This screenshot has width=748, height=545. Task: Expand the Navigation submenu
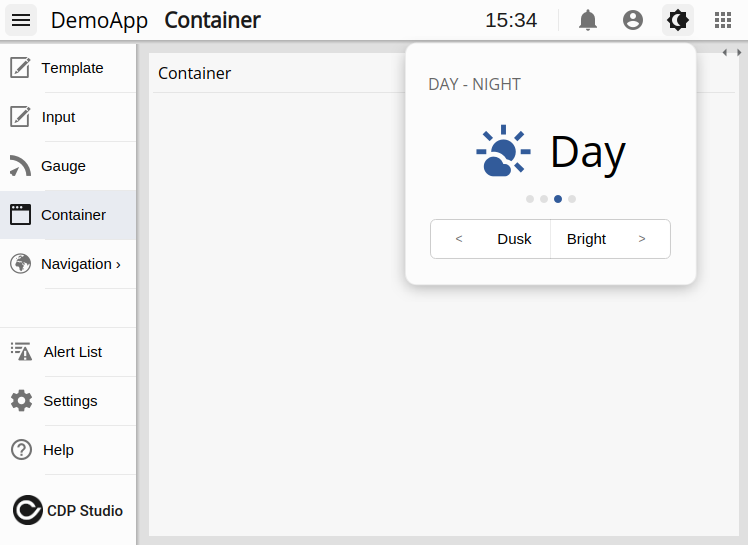pos(80,264)
